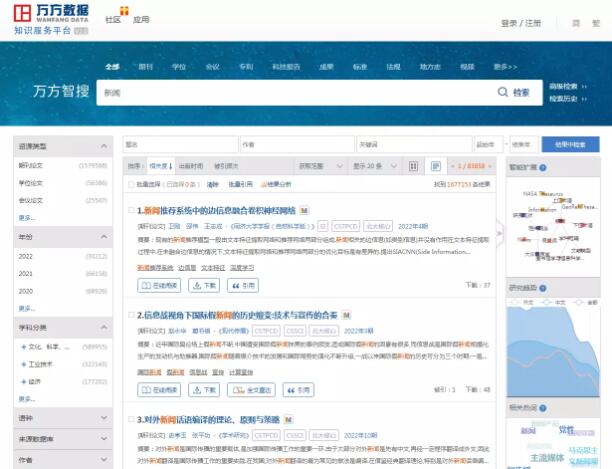This screenshot has height=469, width=612.
Task: Click 在线阅读 button for result 2
Action: (159, 390)
